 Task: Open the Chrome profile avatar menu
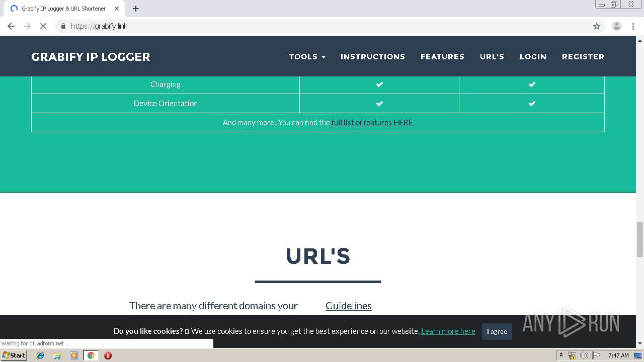[617, 26]
